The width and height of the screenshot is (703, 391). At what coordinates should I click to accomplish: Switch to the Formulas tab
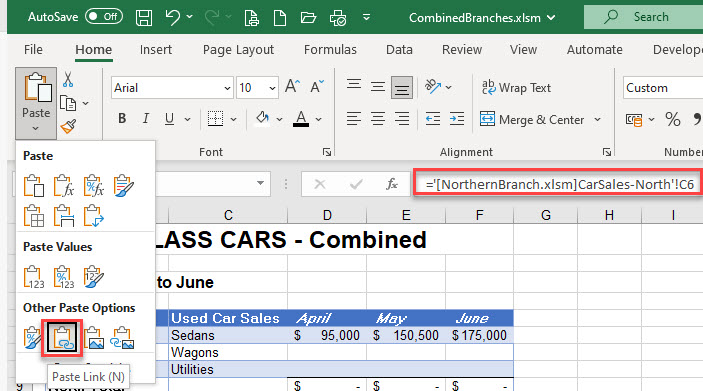[330, 49]
